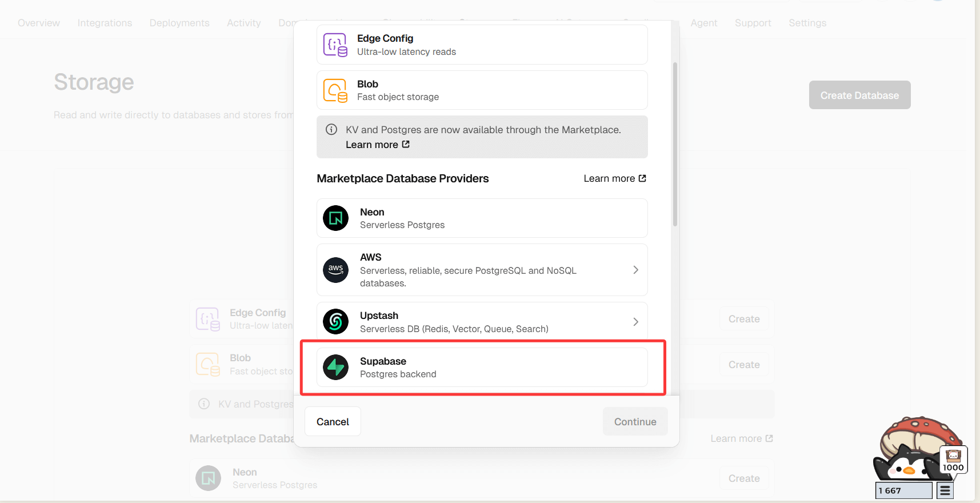This screenshot has height=503, width=980.
Task: Open the Integrations tab
Action: 105,23
